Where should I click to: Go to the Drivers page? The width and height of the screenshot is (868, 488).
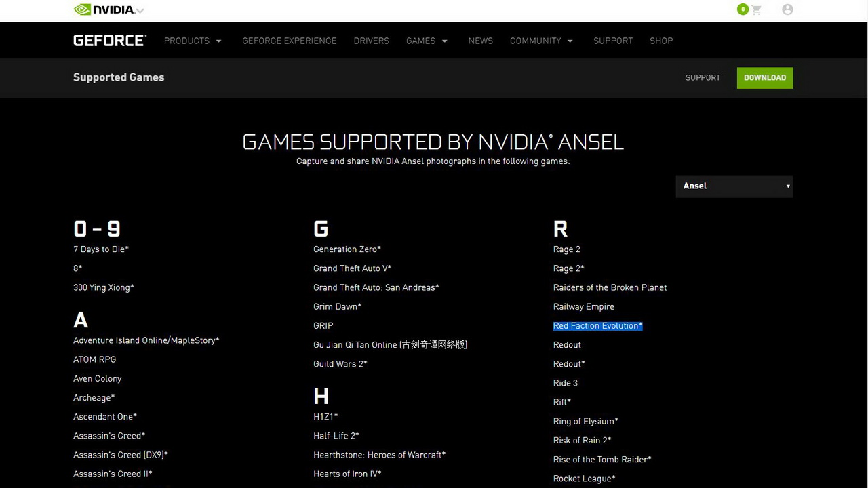(x=371, y=41)
